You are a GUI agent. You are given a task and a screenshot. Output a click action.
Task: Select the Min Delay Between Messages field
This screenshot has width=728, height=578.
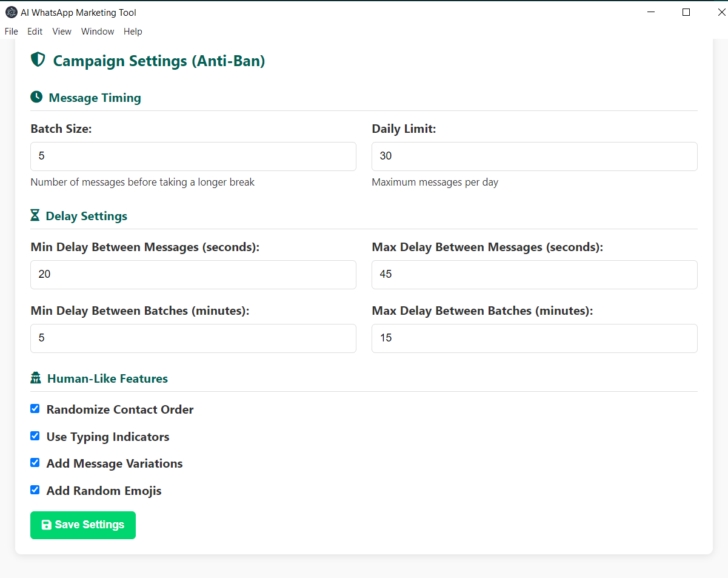(193, 275)
